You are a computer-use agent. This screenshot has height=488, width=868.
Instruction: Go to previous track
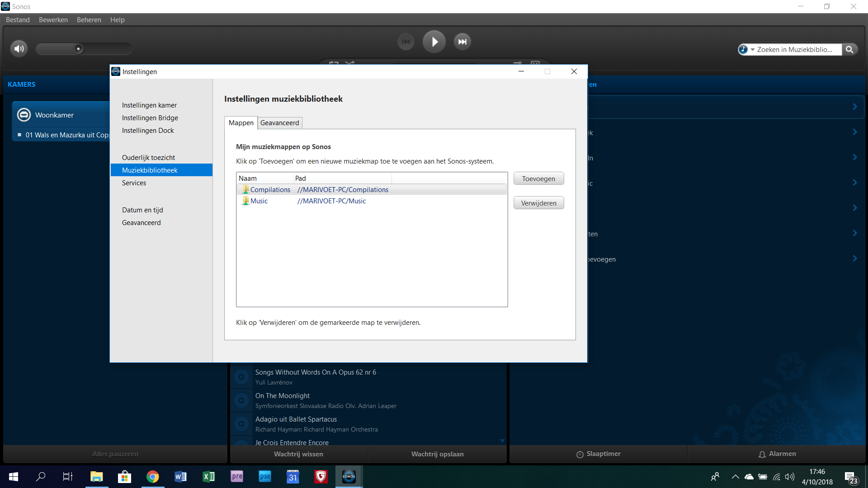406,42
